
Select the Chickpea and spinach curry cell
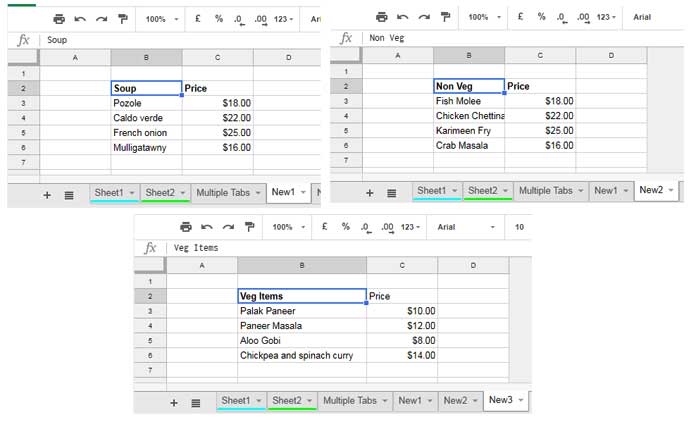point(302,355)
